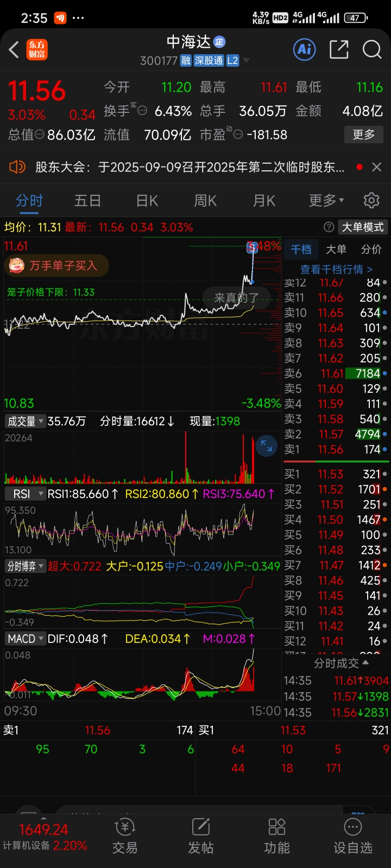This screenshot has width=391, height=868.
Task: Open the 分时博弈 indicator dropdown
Action: [26, 566]
